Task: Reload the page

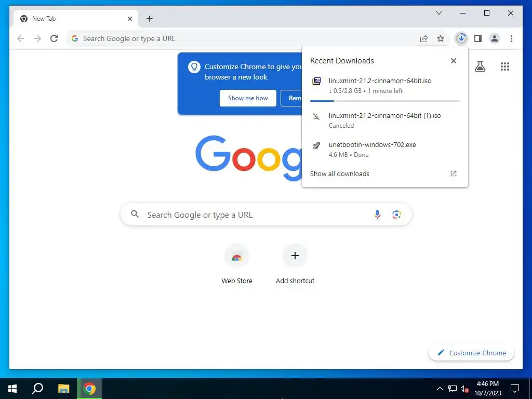Action: tap(54, 38)
